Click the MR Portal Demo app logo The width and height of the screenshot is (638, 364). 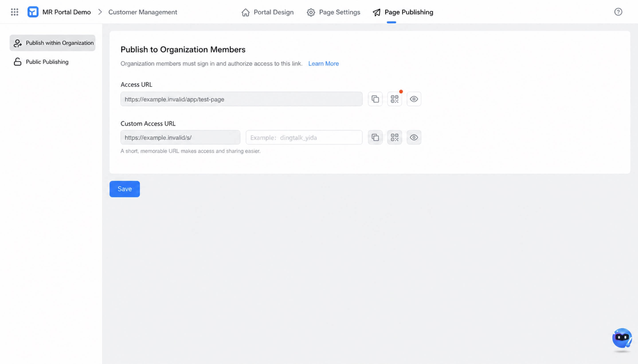coord(33,12)
